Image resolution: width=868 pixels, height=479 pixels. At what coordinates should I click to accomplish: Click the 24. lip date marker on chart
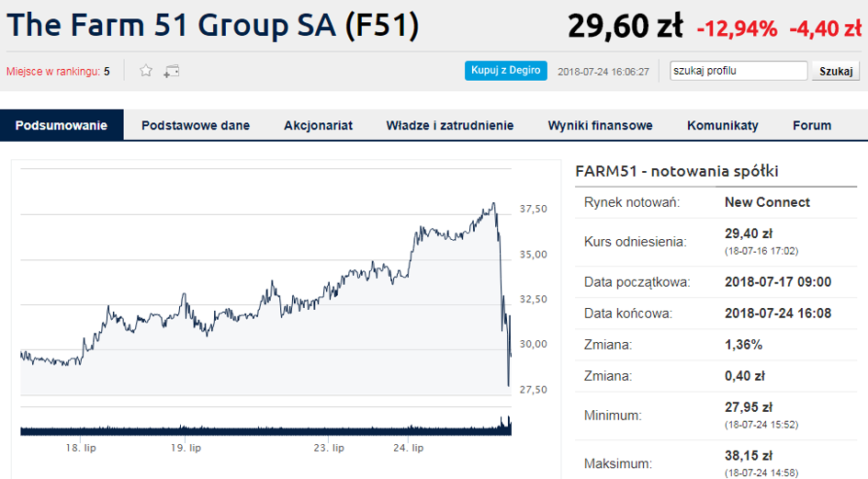(408, 448)
